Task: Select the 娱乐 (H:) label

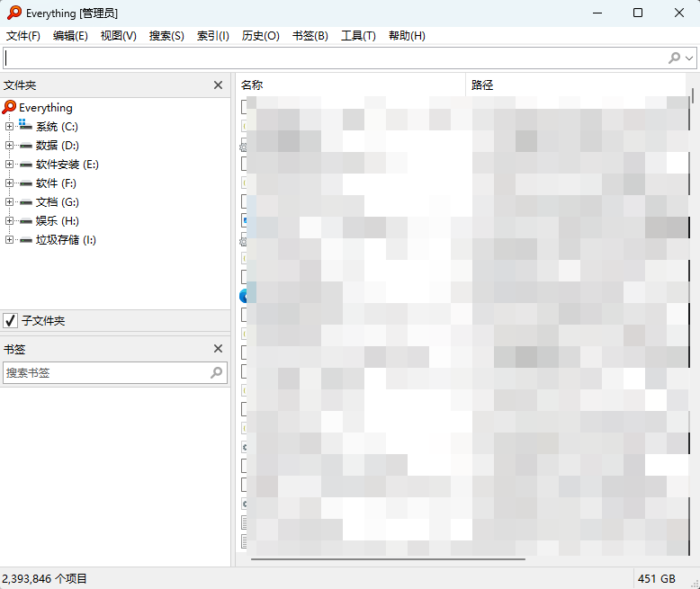Action: click(58, 221)
